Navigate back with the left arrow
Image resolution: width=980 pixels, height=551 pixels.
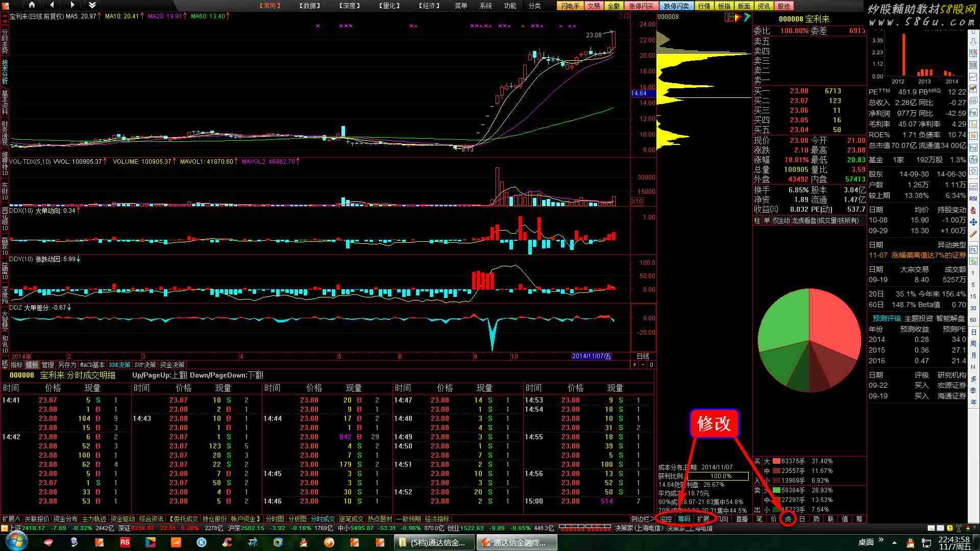[x=52, y=5]
